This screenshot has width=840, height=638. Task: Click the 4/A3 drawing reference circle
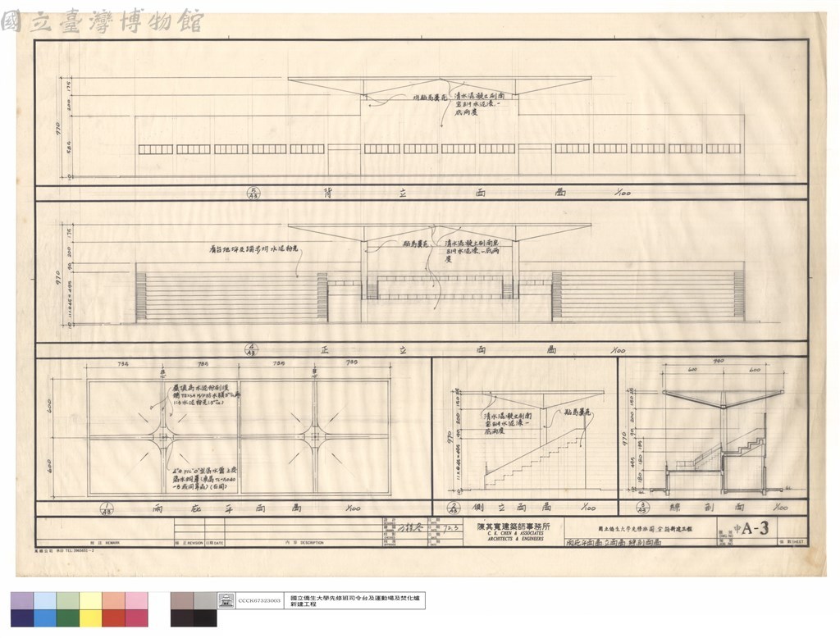251,350
